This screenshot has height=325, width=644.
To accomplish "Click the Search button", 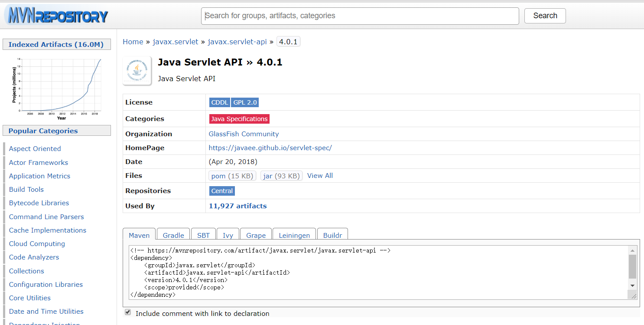I will (x=545, y=16).
